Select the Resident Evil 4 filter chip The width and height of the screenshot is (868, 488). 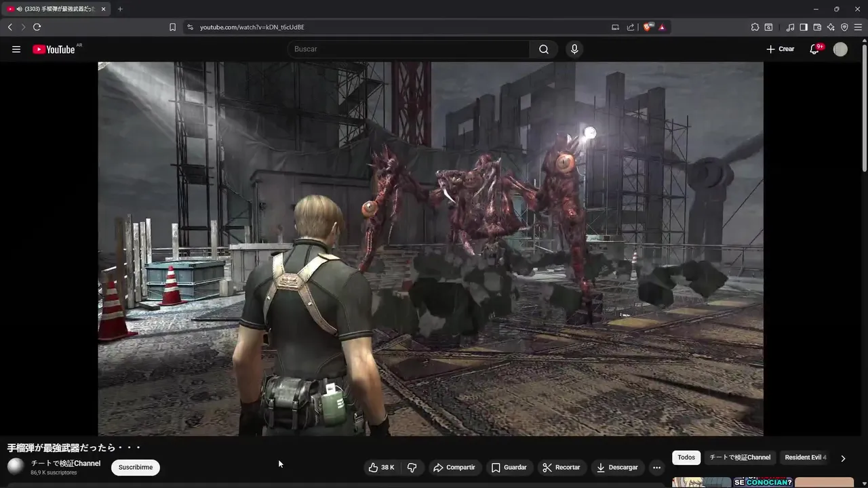pos(805,457)
